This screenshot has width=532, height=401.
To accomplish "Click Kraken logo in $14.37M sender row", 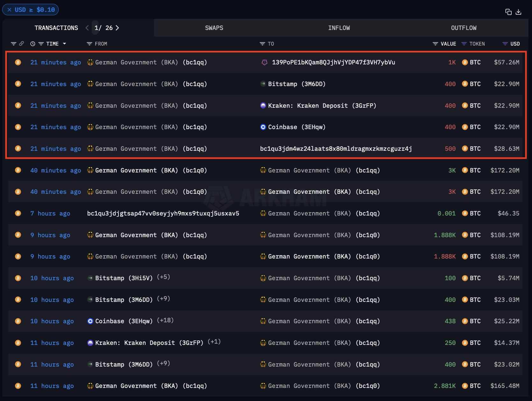I will [90, 343].
